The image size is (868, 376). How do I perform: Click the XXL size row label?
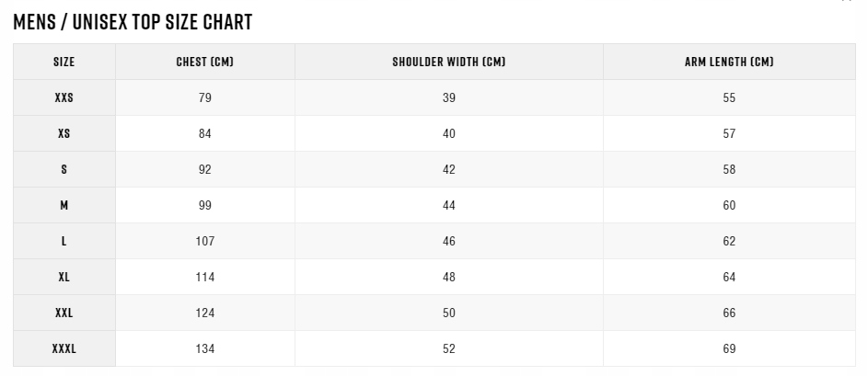pos(64,313)
